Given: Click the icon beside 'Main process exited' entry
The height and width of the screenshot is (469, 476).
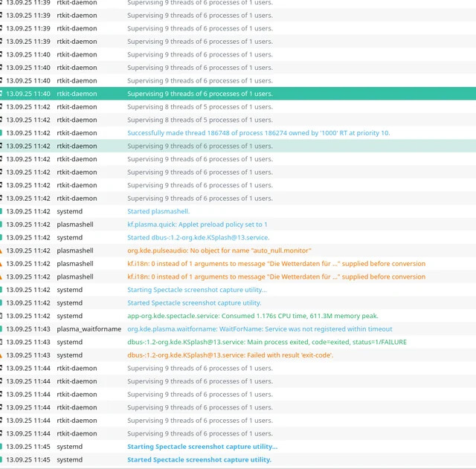Looking at the screenshot, I should [1, 342].
